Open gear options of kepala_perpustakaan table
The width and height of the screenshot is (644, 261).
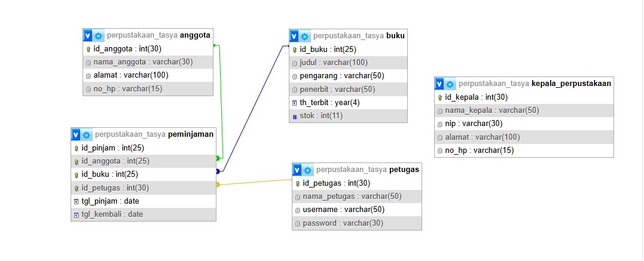point(450,84)
